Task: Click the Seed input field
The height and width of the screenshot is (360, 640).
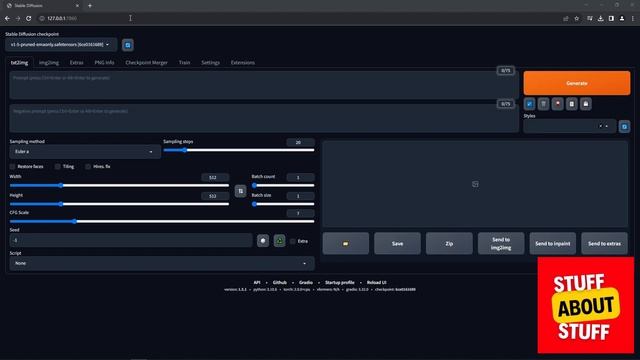Action: click(131, 240)
